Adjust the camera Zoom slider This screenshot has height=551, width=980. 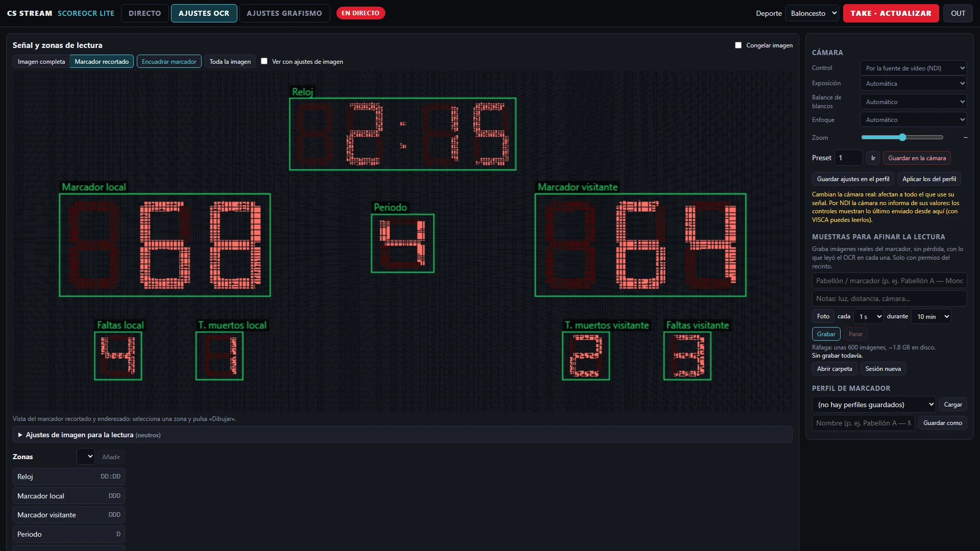[902, 137]
